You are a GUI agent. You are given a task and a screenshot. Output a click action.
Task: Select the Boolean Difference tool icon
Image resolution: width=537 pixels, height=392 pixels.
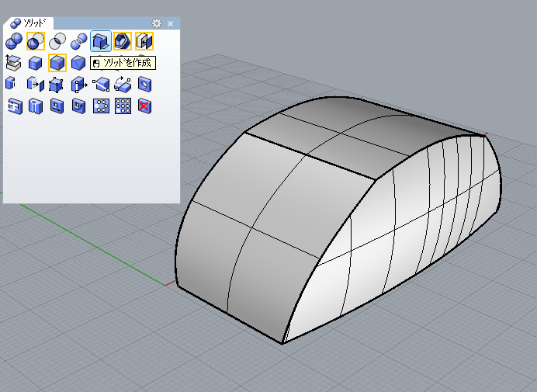(36, 41)
